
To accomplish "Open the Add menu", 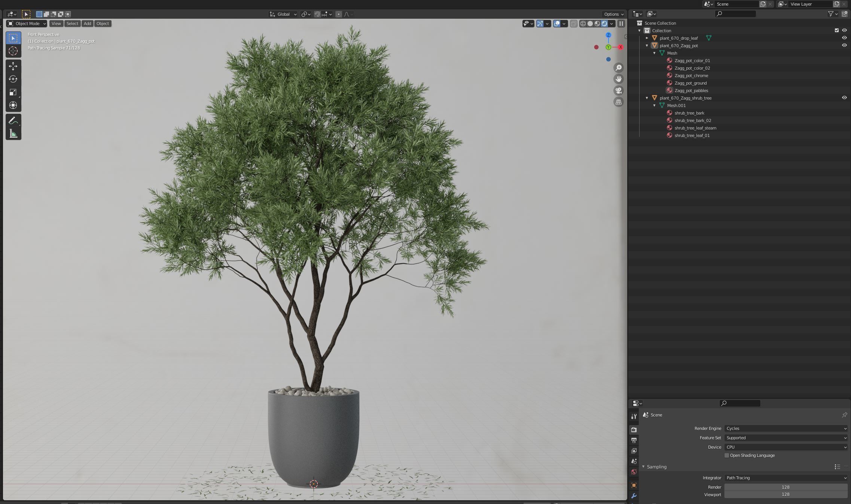I will pos(87,24).
